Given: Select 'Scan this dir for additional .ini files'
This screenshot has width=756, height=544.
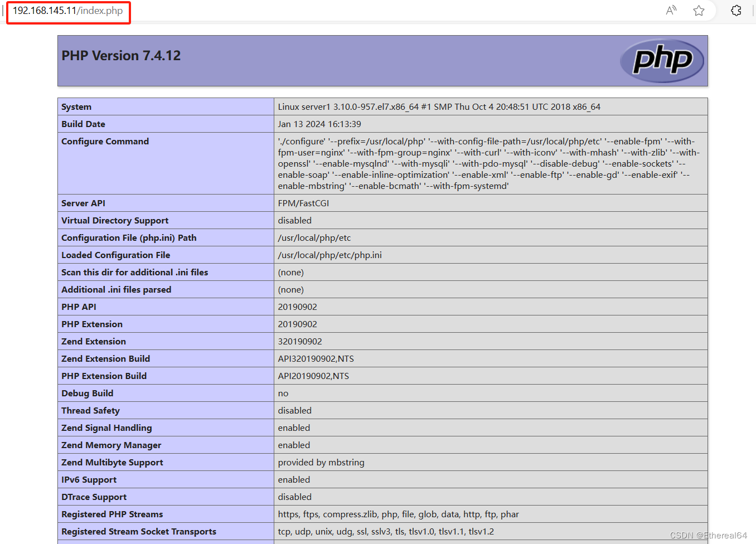Looking at the screenshot, I should (134, 273).
